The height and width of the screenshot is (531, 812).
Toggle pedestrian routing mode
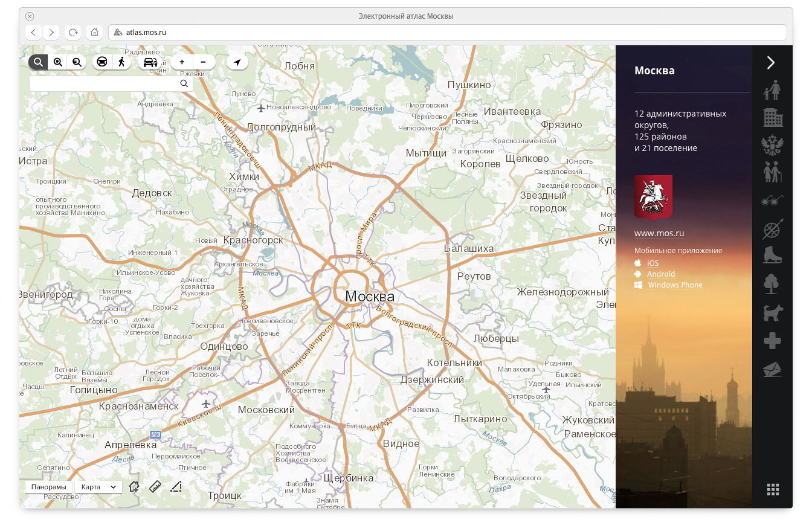pyautogui.click(x=121, y=62)
